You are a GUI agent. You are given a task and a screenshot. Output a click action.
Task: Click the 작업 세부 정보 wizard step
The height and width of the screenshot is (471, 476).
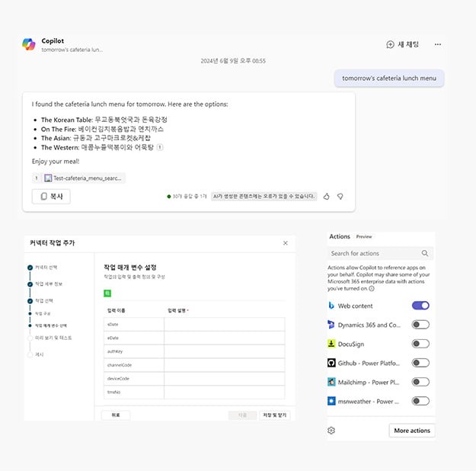pos(45,284)
